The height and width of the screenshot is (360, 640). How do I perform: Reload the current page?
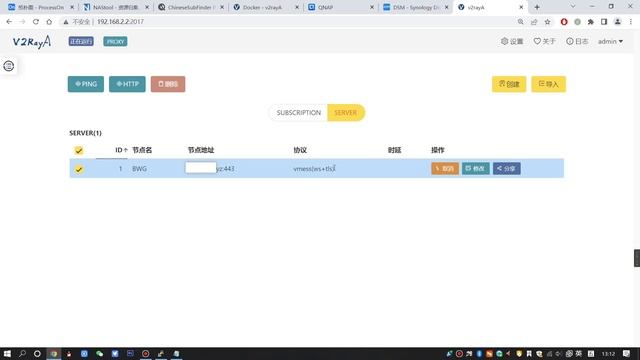tap(36, 22)
